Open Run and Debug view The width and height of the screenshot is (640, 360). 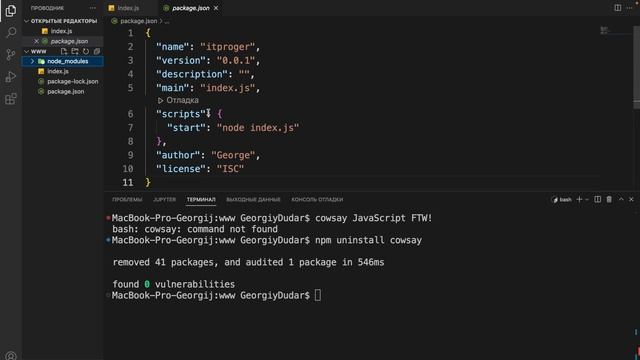coord(11,77)
